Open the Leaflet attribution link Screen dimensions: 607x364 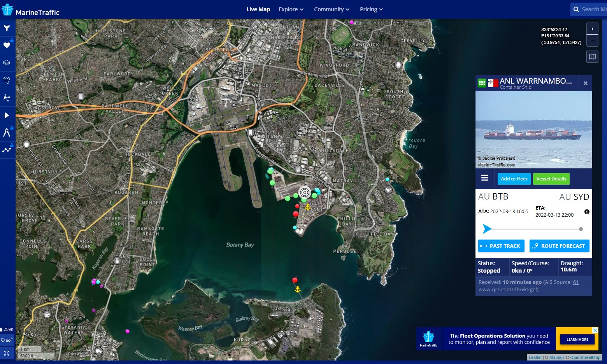(x=535, y=357)
